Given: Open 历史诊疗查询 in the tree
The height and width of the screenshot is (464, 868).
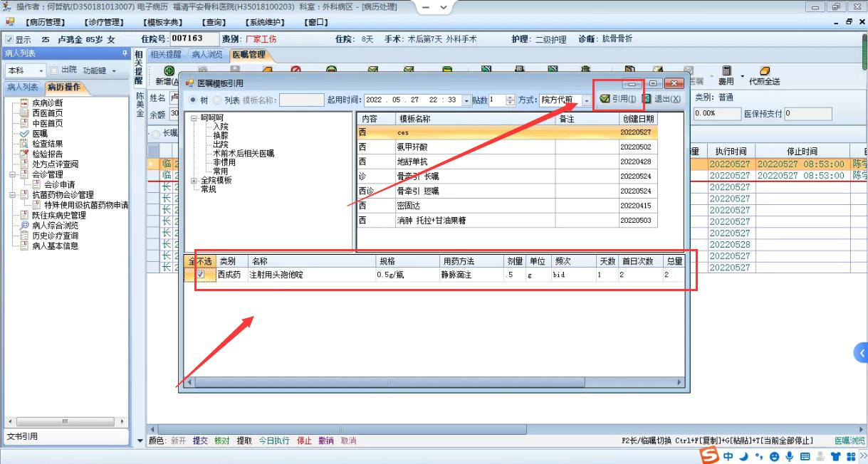Looking at the screenshot, I should 55,236.
